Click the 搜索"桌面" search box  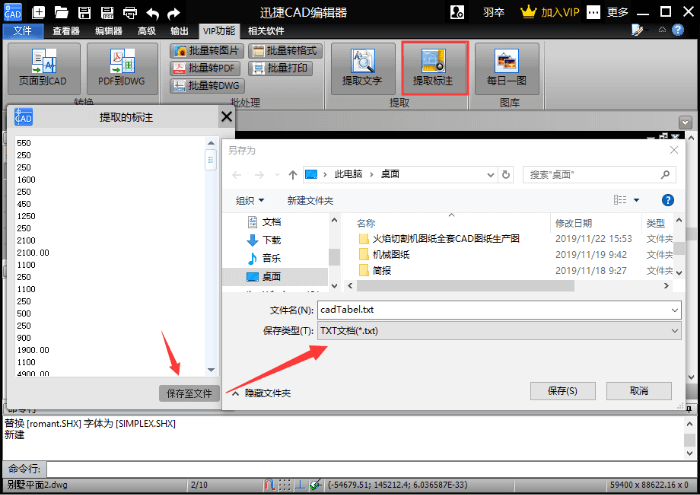point(599,175)
